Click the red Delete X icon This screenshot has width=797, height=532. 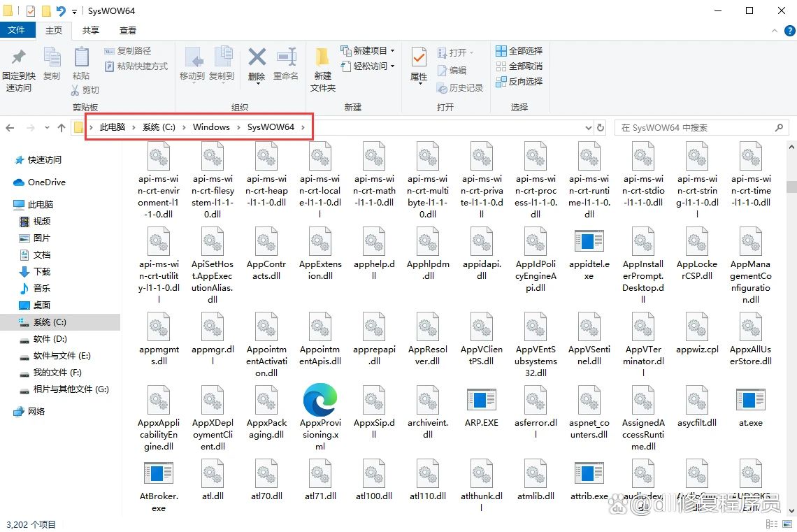coord(257,57)
